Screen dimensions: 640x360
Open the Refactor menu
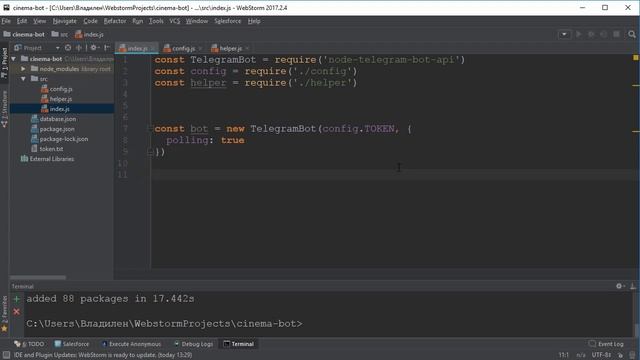[x=115, y=21]
